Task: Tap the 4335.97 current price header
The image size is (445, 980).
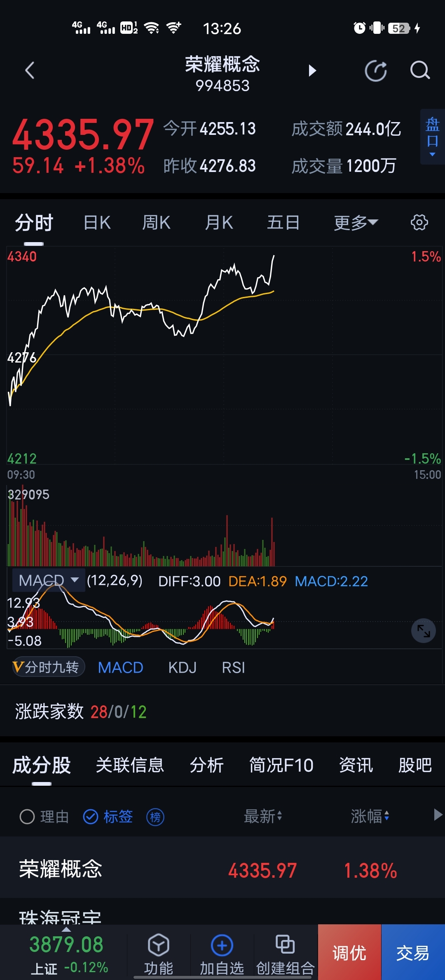Action: coord(83,134)
